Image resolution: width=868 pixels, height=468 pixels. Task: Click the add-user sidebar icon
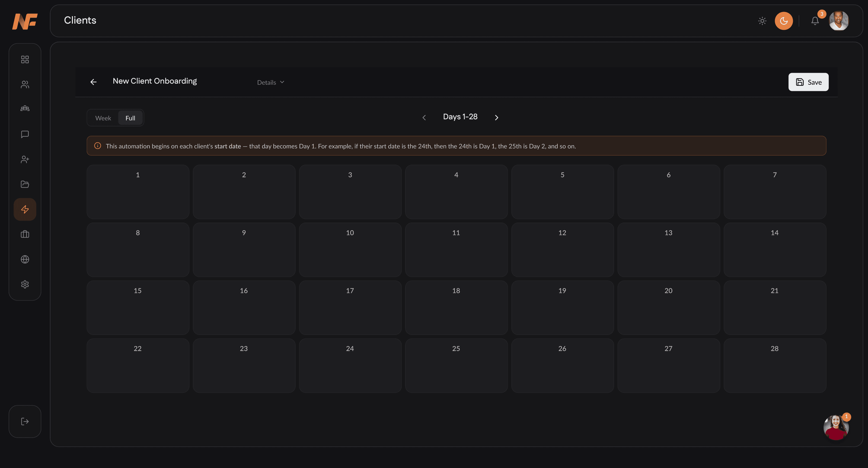pos(25,159)
